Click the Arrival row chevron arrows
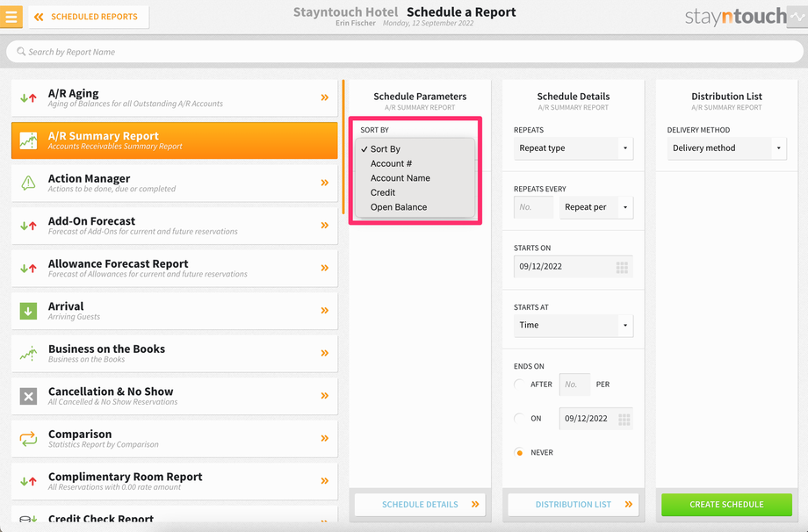808x532 pixels. pos(325,311)
